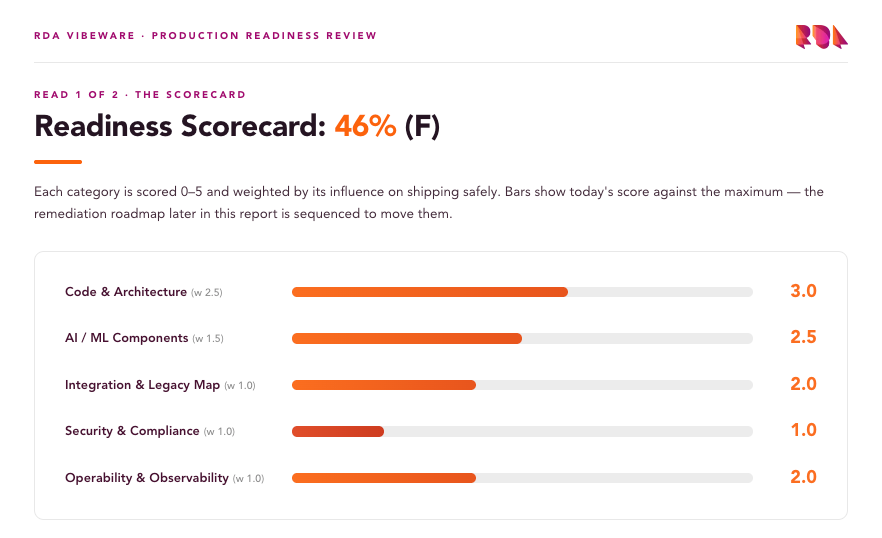
Task: Click the 46% readiness score in heading
Action: tap(366, 125)
